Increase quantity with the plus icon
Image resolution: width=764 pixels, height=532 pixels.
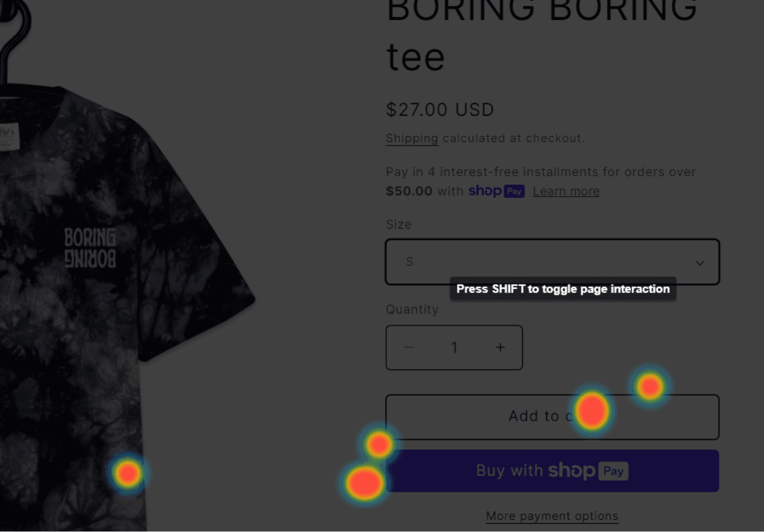pos(500,347)
